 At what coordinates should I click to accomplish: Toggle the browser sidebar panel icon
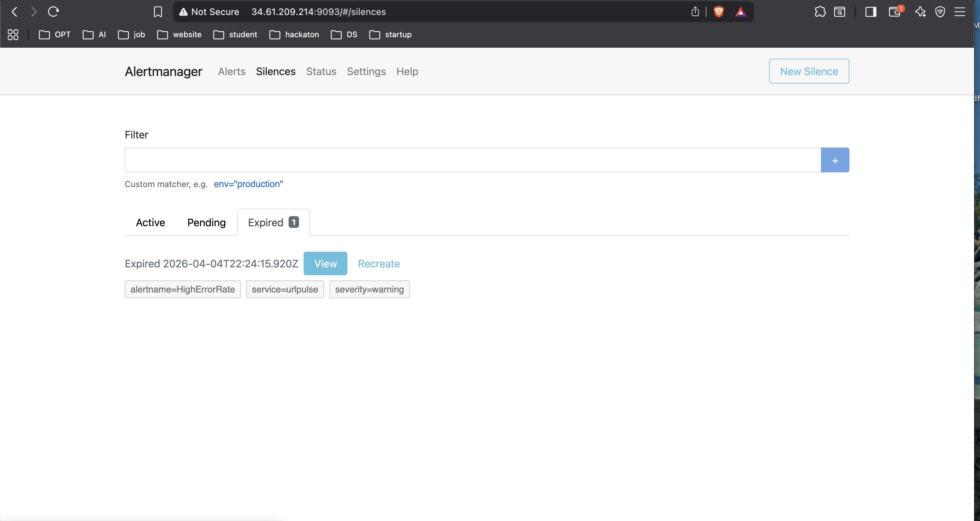(871, 12)
